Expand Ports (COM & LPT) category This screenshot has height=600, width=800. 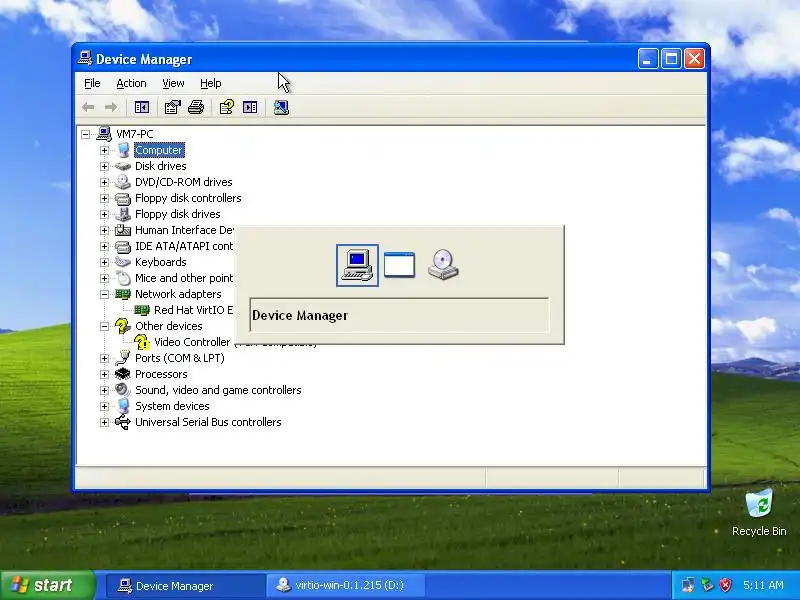[x=105, y=358]
